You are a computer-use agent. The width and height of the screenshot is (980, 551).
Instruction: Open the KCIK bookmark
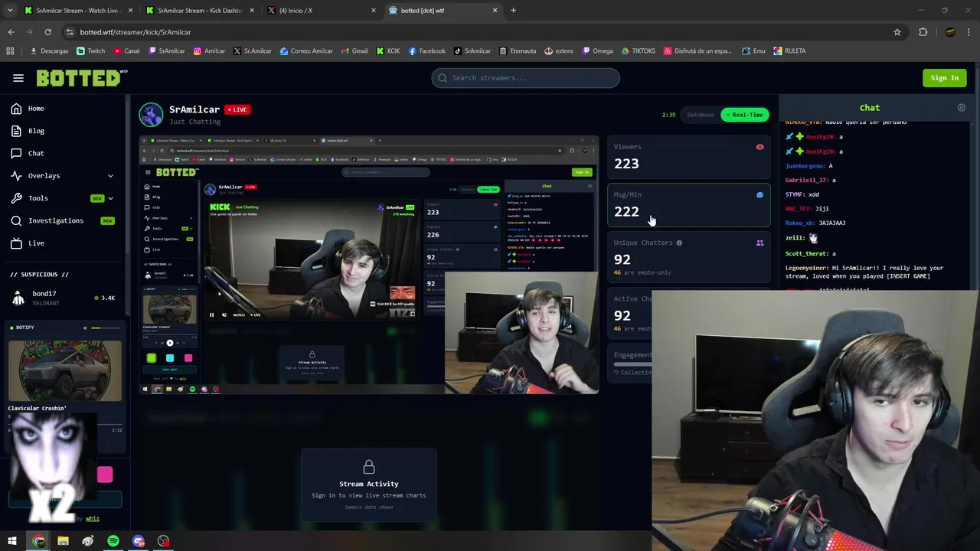pyautogui.click(x=388, y=51)
